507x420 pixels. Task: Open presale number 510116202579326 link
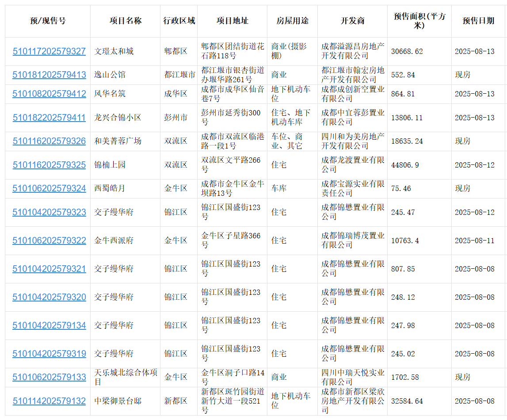49,141
